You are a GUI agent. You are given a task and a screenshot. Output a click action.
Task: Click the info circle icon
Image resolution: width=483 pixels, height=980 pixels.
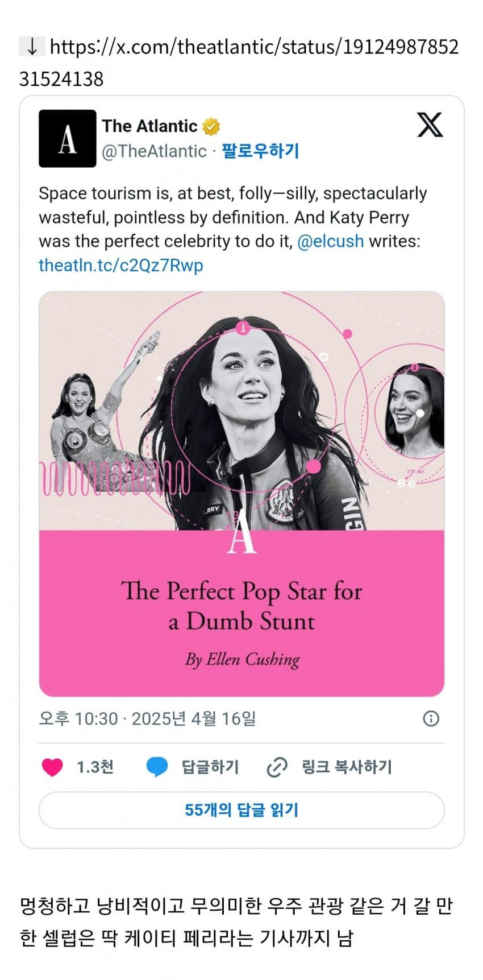pyautogui.click(x=431, y=718)
